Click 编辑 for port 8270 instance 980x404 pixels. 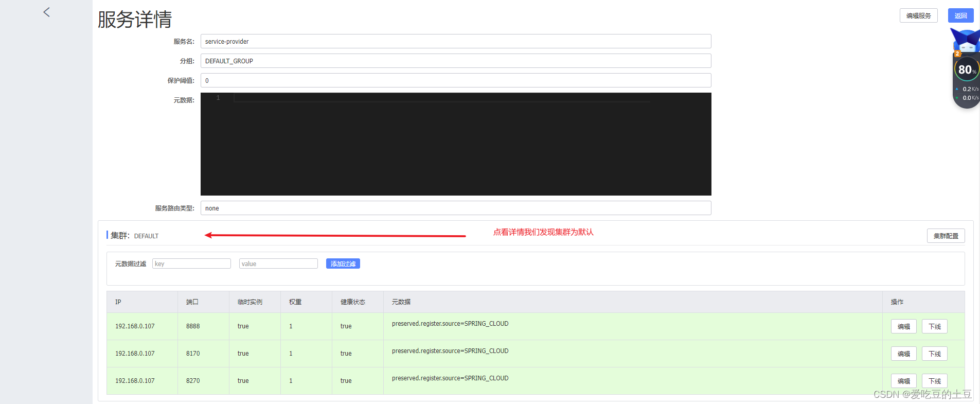click(903, 381)
